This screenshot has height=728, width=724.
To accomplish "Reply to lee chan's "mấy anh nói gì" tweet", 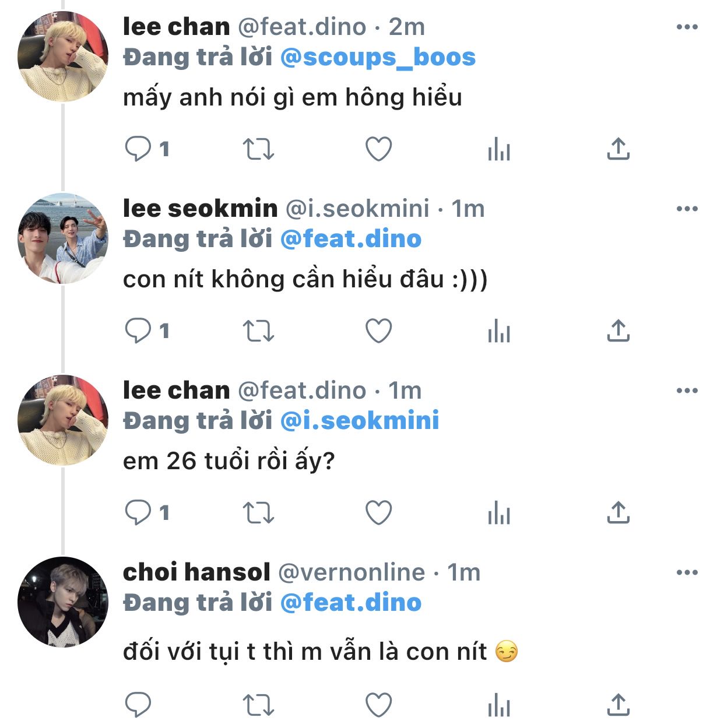I will click(x=139, y=149).
